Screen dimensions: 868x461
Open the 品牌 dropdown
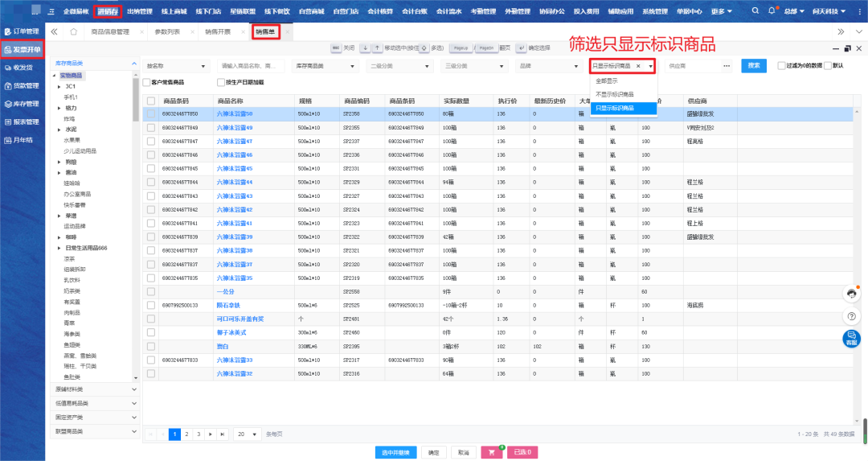click(x=547, y=65)
